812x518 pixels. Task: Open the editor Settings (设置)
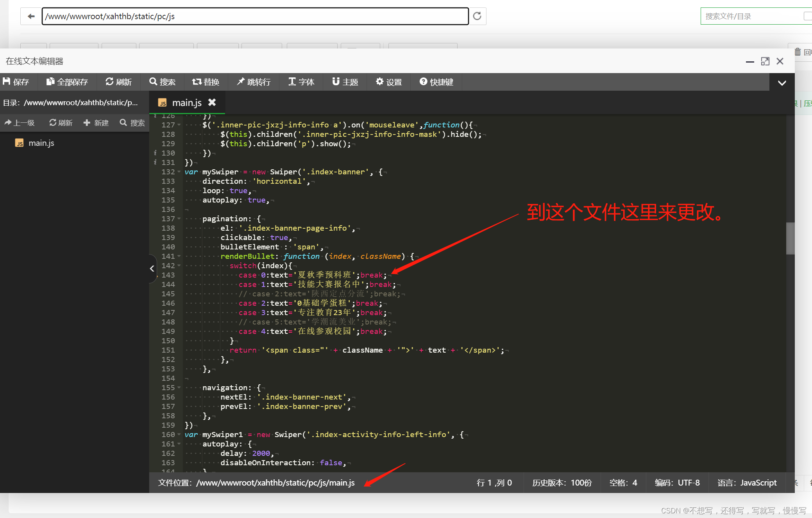(x=389, y=82)
